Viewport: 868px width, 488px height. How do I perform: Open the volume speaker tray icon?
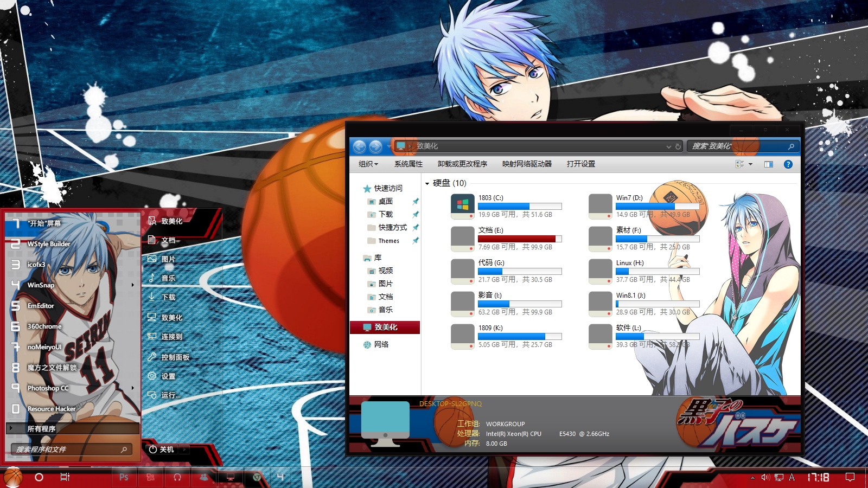pyautogui.click(x=765, y=477)
